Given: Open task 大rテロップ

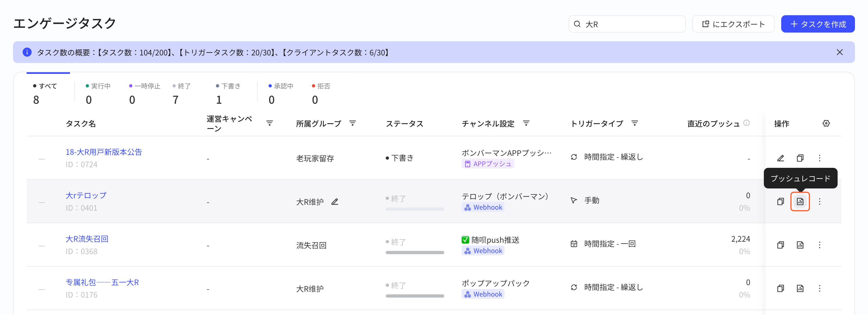Looking at the screenshot, I should tap(86, 196).
